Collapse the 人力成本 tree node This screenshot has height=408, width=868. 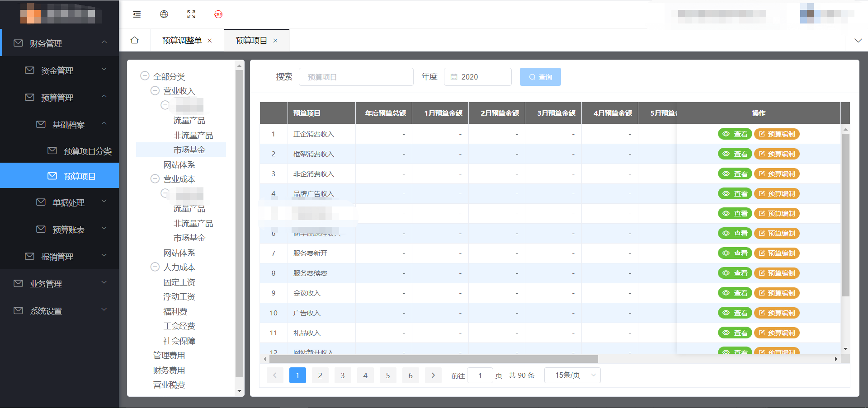(x=155, y=267)
